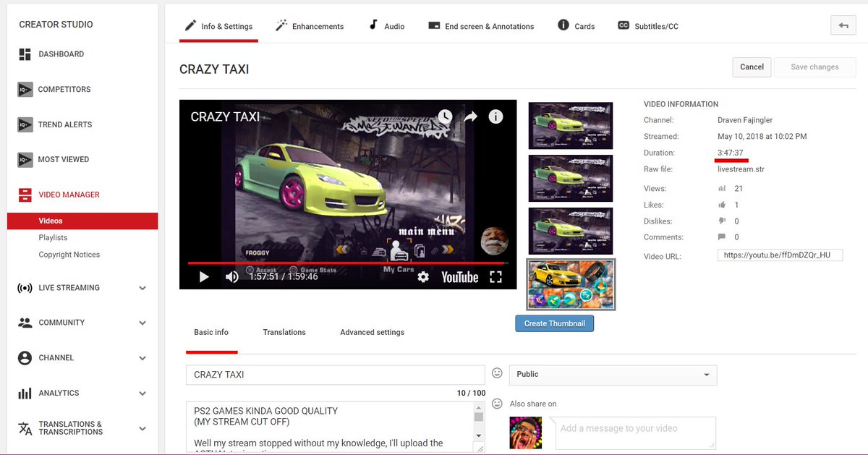Open the Most Viewed icon
Viewport: 868px width, 455px height.
25,159
